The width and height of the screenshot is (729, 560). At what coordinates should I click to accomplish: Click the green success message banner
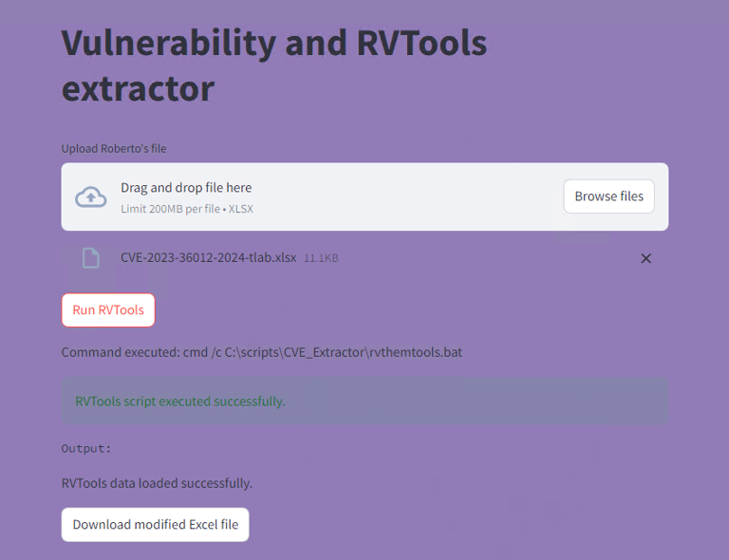coord(364,401)
